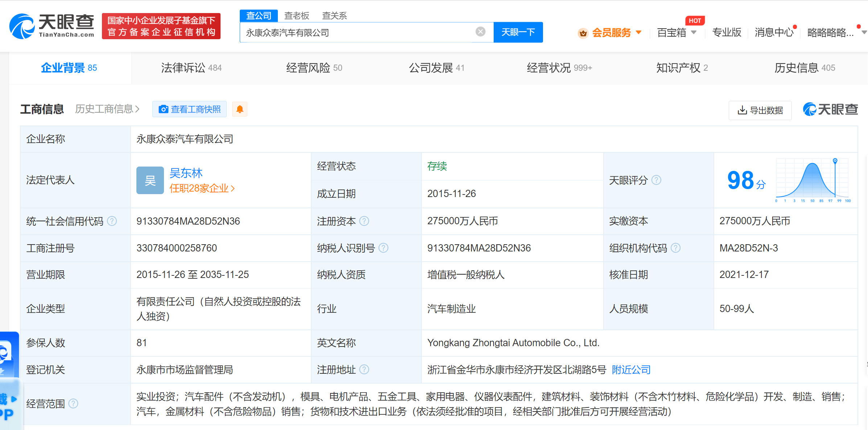Click help icon next to 统一社会信用代码
The height and width of the screenshot is (430, 868).
coord(112,221)
